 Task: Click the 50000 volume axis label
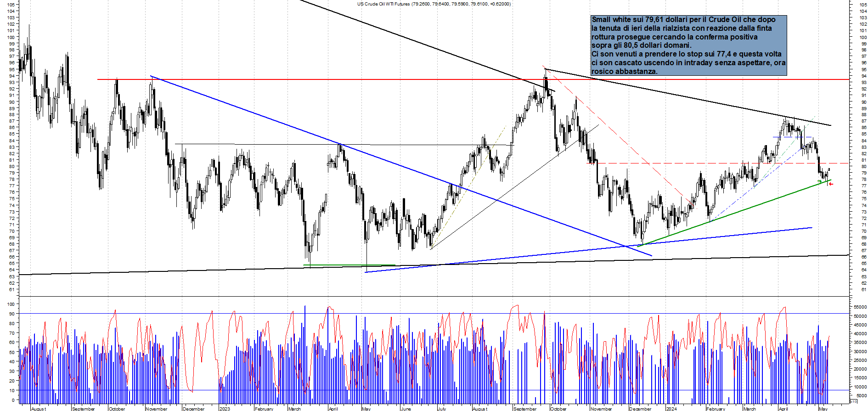coord(860,316)
